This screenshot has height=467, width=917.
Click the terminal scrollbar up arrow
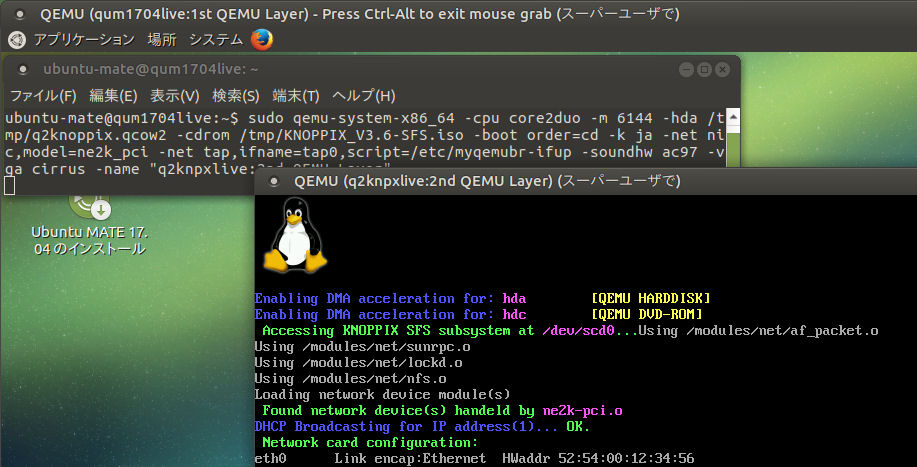click(x=732, y=117)
